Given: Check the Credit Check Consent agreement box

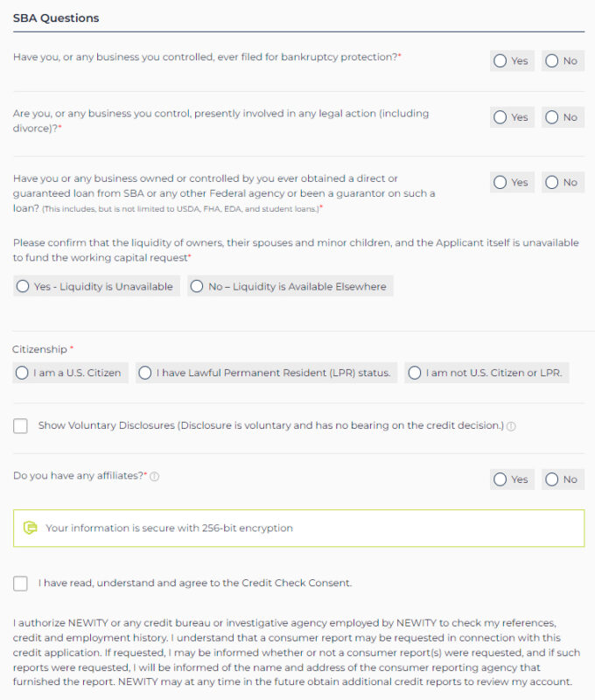Looking at the screenshot, I should (20, 583).
